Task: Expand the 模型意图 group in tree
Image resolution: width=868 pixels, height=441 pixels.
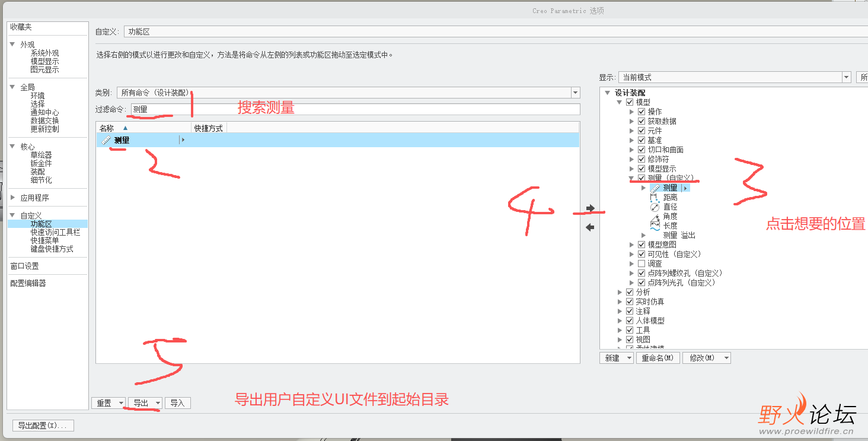Action: 632,245
